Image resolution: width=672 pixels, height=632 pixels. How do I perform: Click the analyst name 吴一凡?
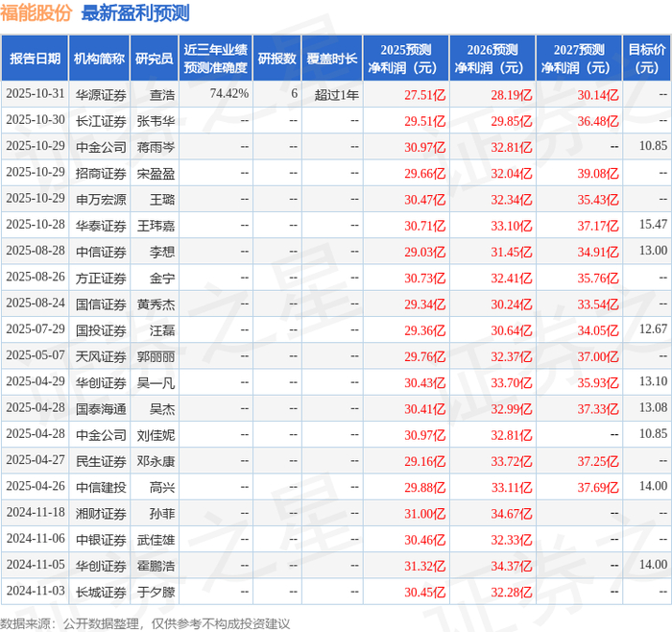pyautogui.click(x=156, y=382)
